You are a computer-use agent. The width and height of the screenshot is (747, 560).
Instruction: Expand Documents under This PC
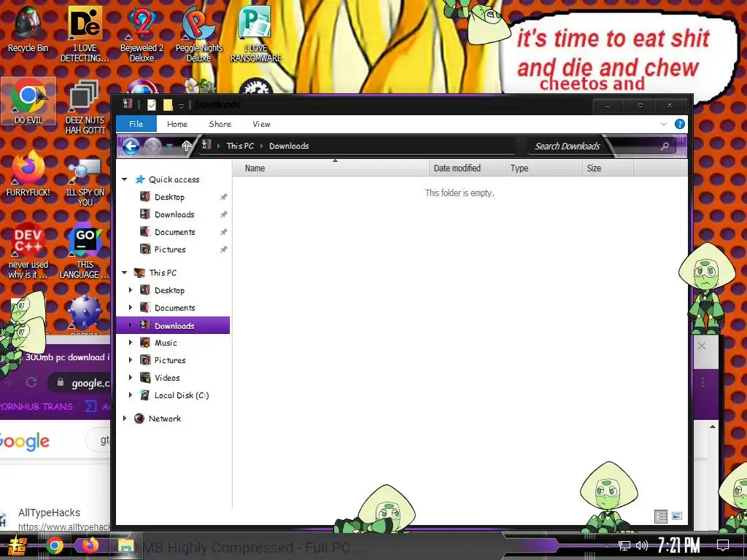click(x=131, y=308)
